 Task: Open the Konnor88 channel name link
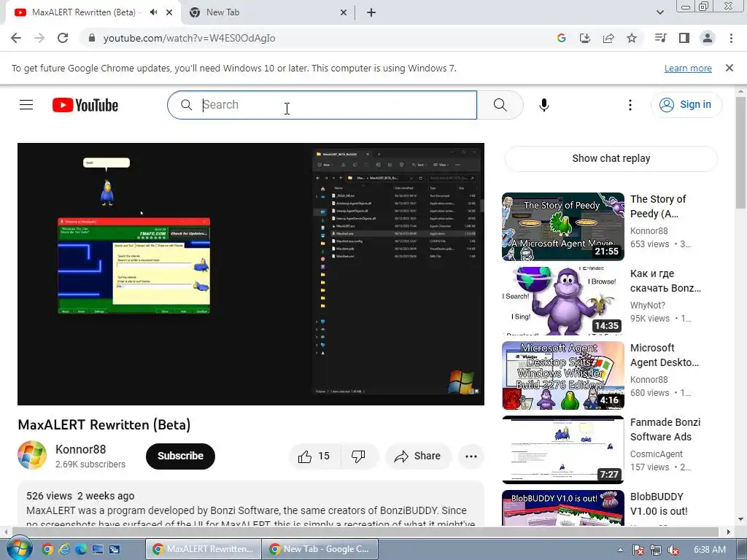point(80,449)
